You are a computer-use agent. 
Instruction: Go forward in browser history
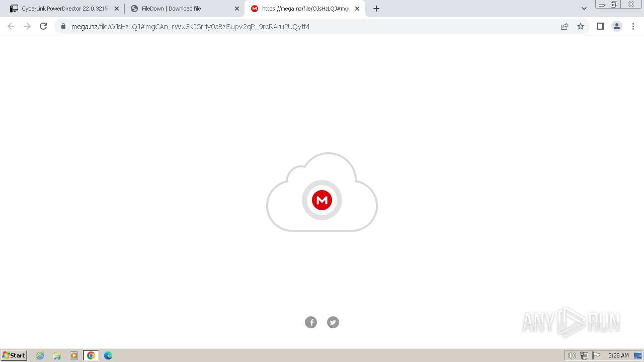click(x=27, y=26)
